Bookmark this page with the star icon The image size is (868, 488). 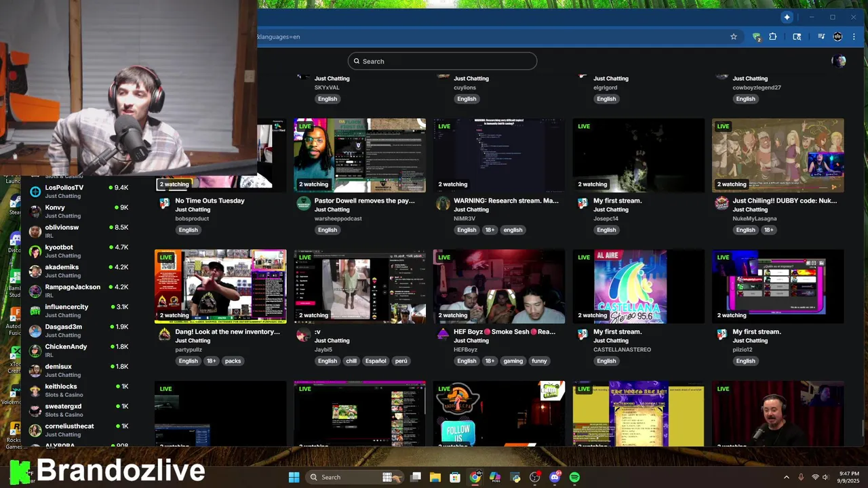[x=734, y=37]
